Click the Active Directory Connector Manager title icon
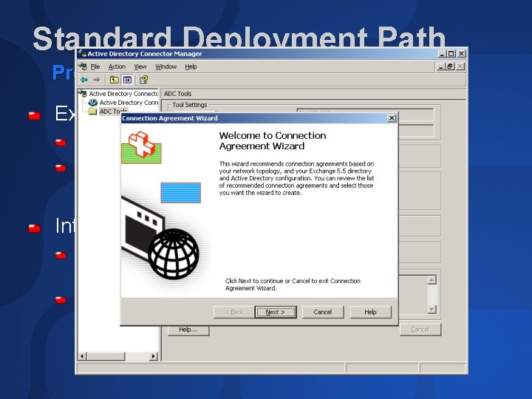Screen dimensions: 532x399 pos(82,53)
